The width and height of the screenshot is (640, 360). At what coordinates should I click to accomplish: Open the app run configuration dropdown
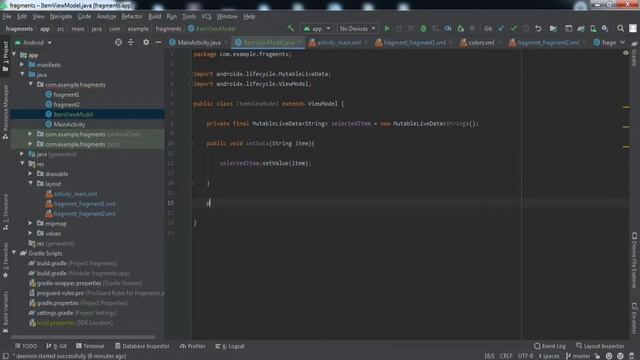click(x=317, y=29)
